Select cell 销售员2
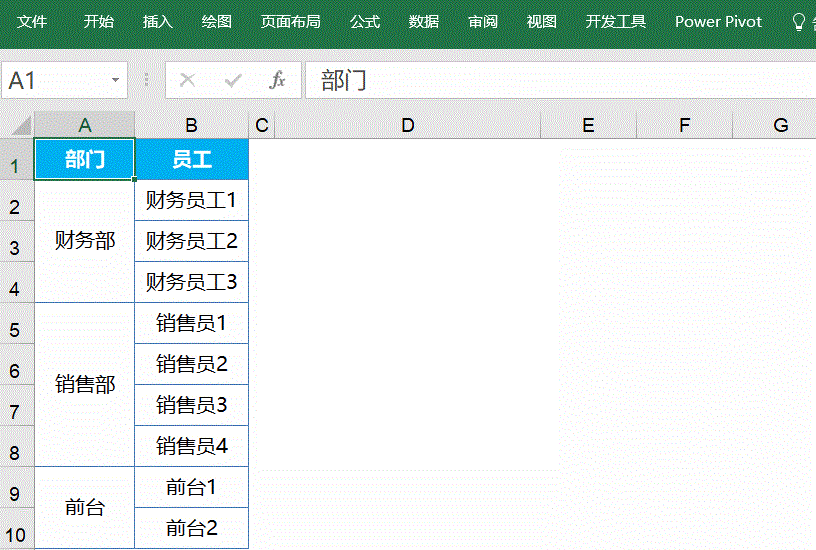Viewport: 816px width, 550px height. click(x=192, y=364)
